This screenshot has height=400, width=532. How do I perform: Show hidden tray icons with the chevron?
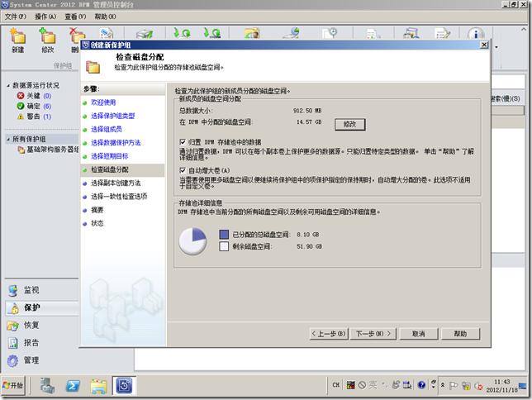click(443, 385)
